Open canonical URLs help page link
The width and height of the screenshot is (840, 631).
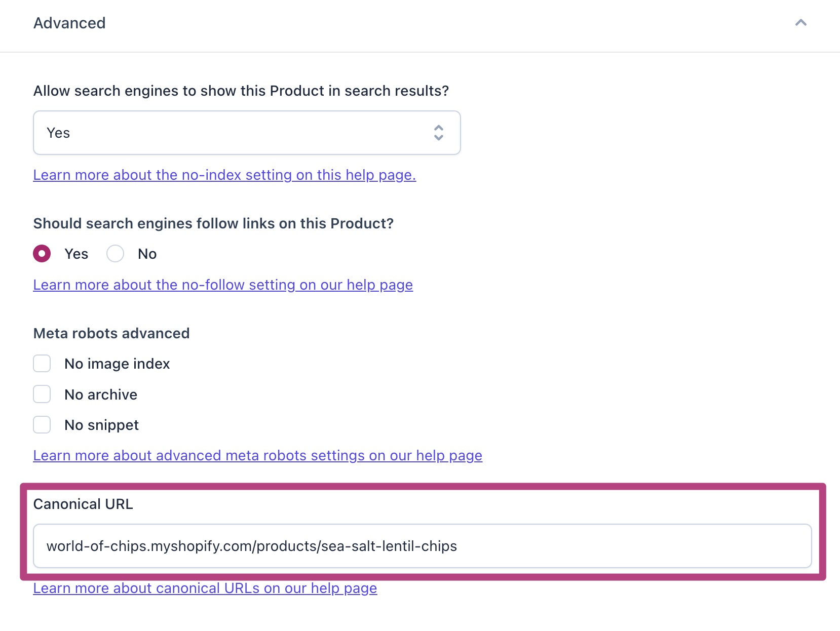tap(205, 588)
